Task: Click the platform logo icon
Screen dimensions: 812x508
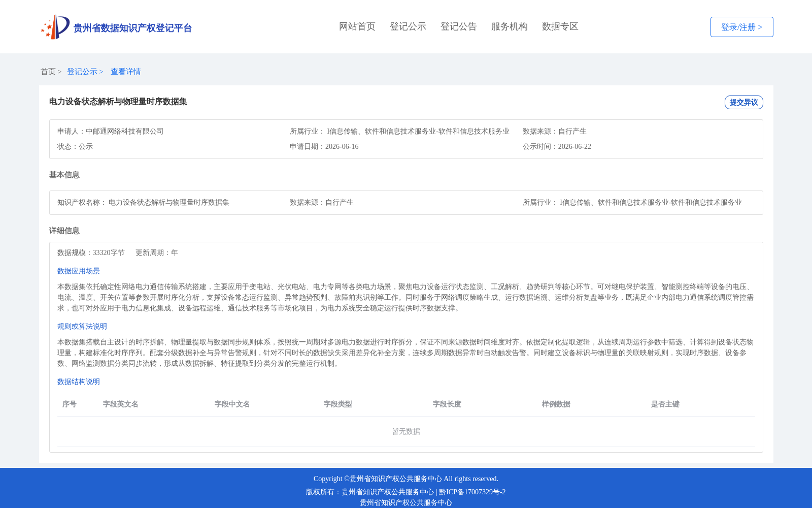Action: click(x=55, y=27)
